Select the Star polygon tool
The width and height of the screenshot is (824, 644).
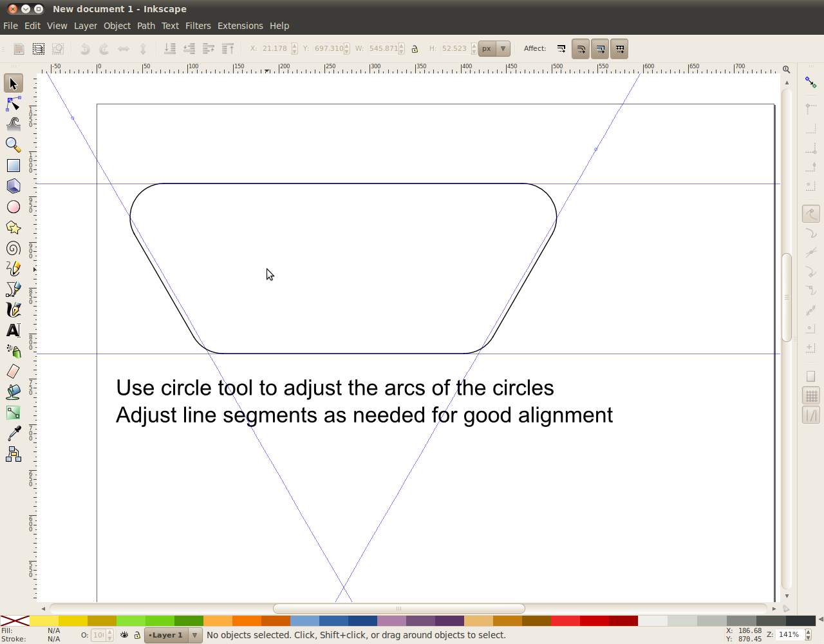click(x=14, y=227)
